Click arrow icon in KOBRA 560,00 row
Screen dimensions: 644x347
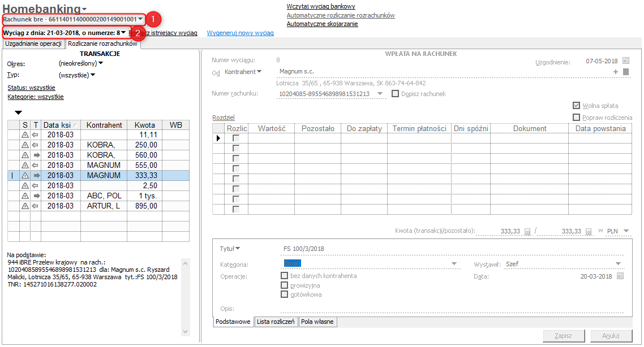point(37,155)
